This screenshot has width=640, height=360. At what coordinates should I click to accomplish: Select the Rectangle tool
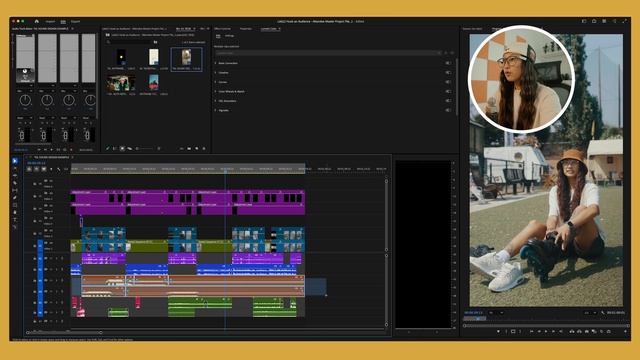[15, 205]
